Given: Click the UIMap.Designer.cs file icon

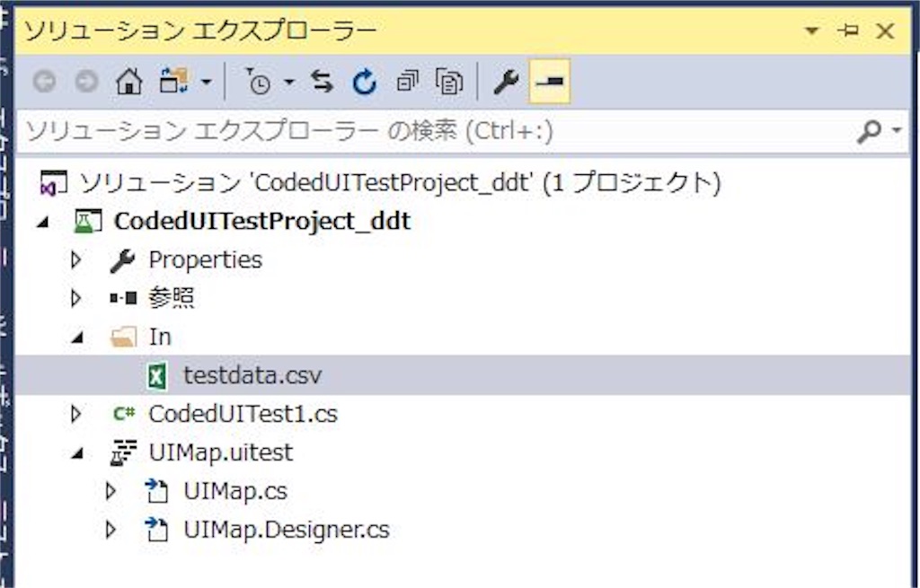Looking at the screenshot, I should [x=156, y=530].
